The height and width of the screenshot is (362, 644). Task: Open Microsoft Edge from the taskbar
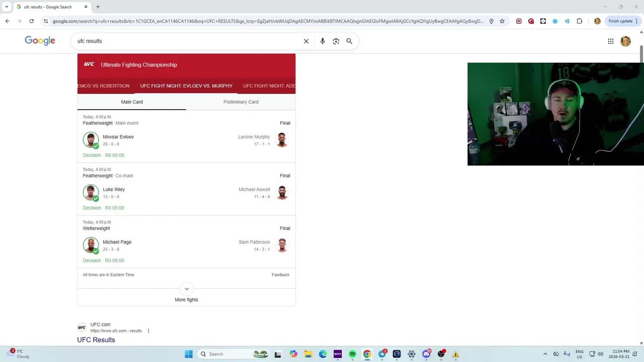click(x=323, y=354)
